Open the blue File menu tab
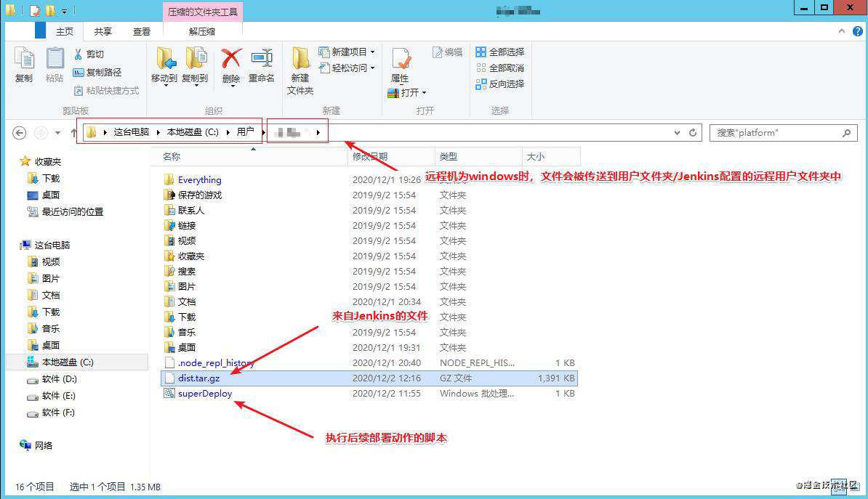 pos(40,31)
